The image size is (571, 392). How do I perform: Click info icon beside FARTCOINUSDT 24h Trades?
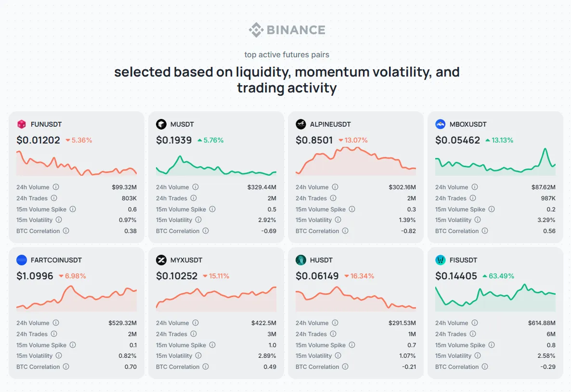(54, 334)
